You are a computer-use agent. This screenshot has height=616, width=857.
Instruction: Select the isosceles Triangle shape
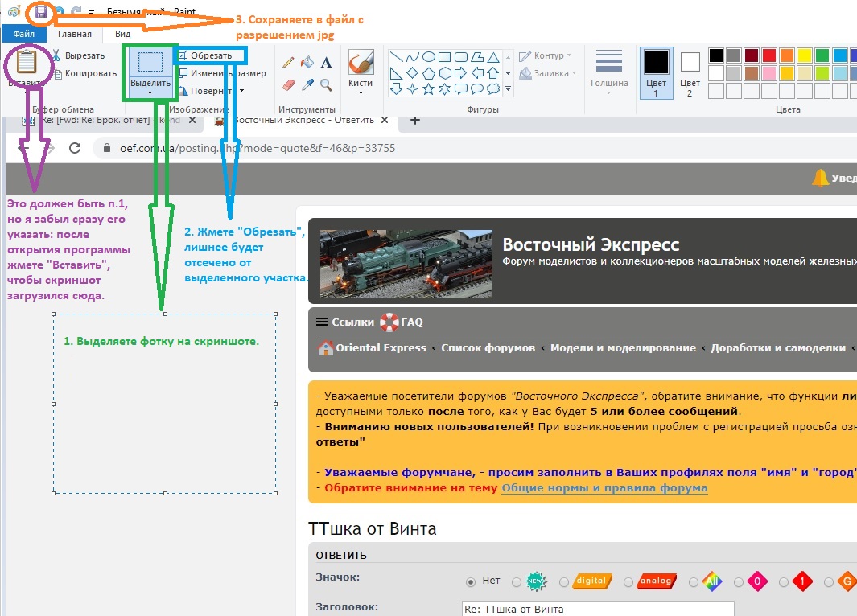coord(493,57)
